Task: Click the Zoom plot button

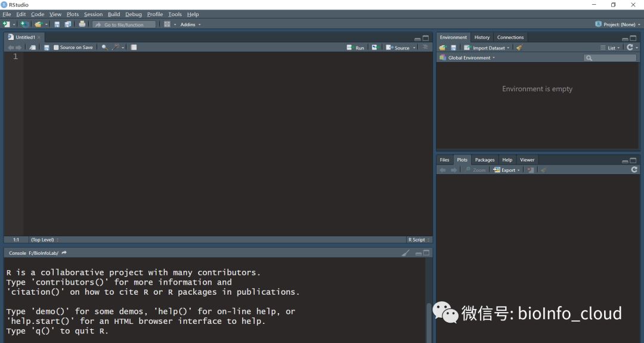Action: pos(475,170)
